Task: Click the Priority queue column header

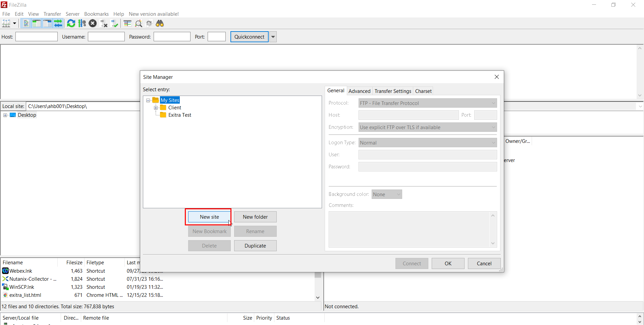Action: pos(264,318)
